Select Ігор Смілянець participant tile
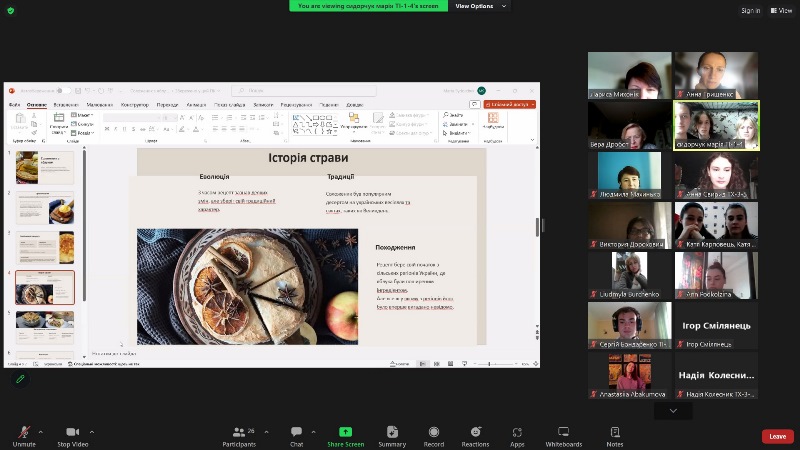This screenshot has width=800, height=450. [x=716, y=327]
